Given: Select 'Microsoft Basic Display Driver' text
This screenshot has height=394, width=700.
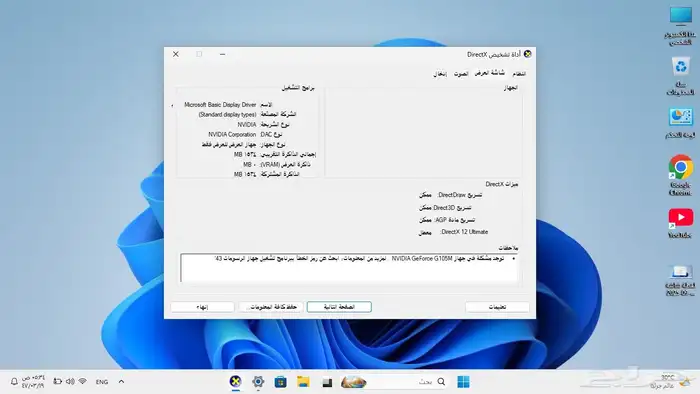Looking at the screenshot, I should [x=220, y=105].
